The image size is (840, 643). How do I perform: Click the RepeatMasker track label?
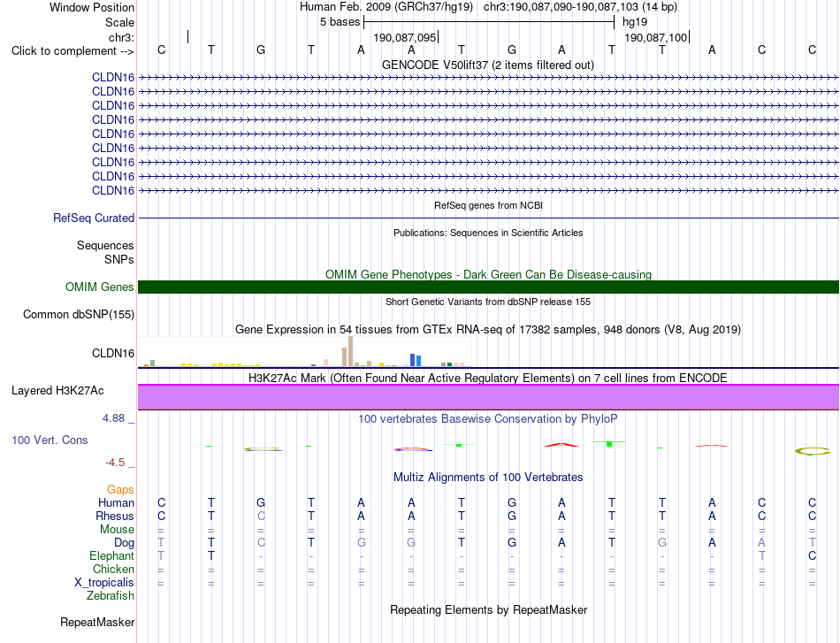pos(97,622)
